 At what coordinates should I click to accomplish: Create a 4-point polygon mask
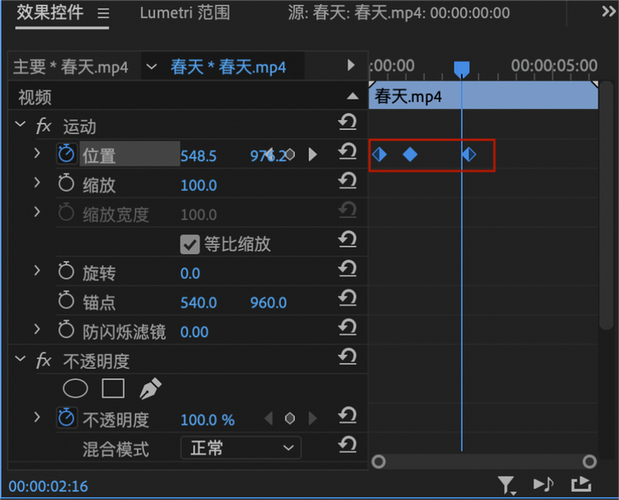click(113, 388)
